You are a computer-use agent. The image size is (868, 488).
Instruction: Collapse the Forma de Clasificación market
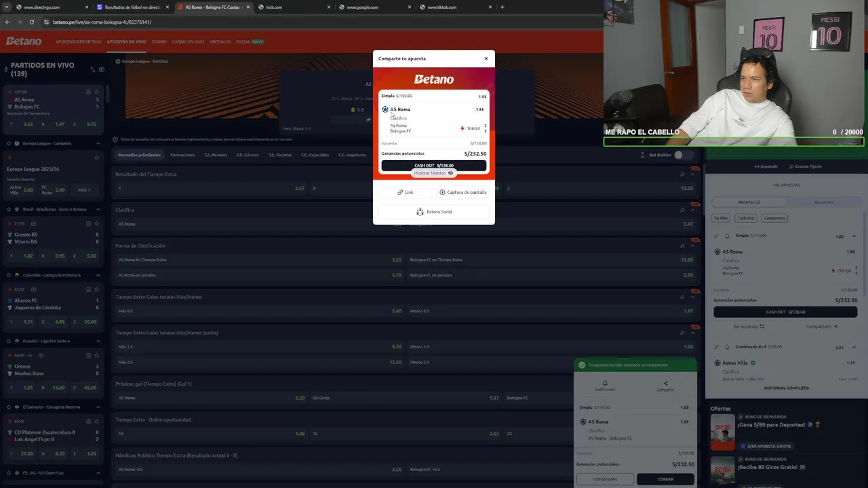(x=692, y=246)
